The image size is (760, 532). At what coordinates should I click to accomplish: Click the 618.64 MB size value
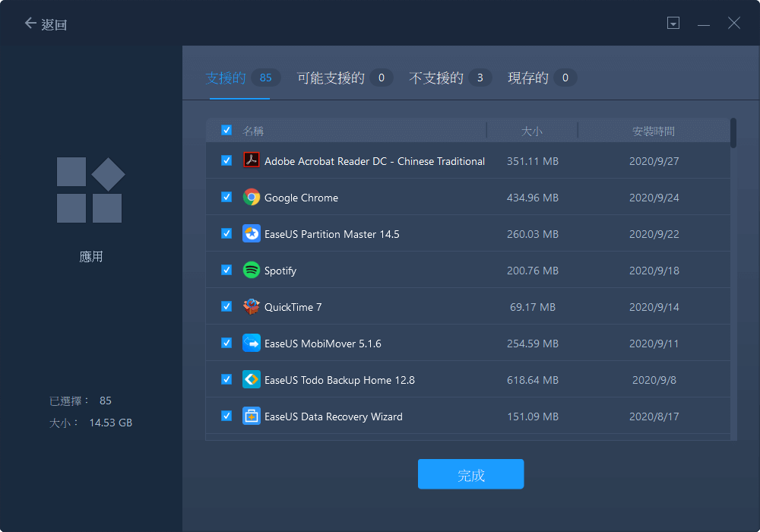532,380
